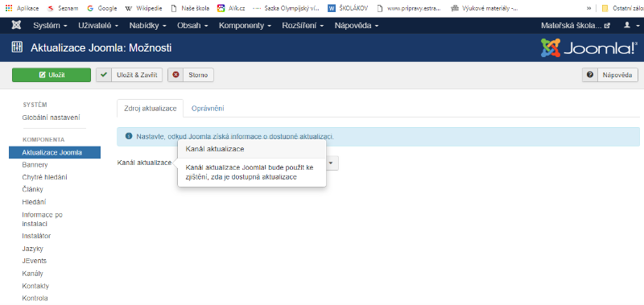Click the green Uložit button
Screen dimensions: 644x305
tap(52, 75)
